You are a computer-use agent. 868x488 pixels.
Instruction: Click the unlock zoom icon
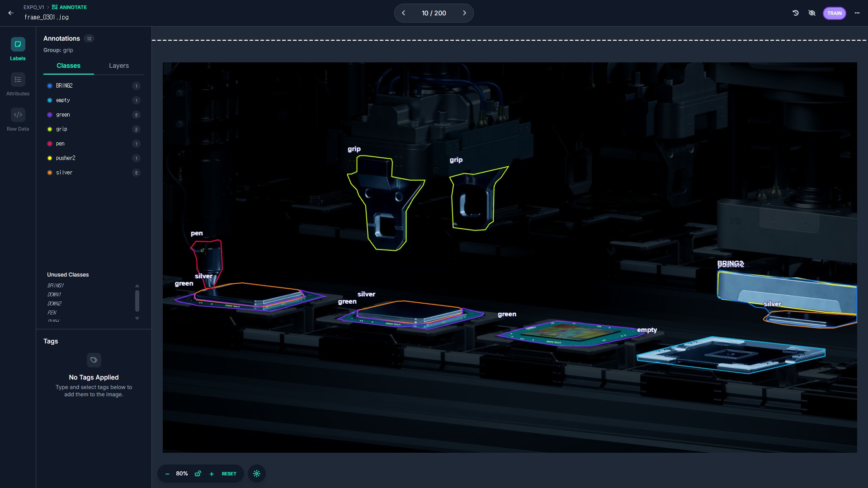tap(198, 474)
